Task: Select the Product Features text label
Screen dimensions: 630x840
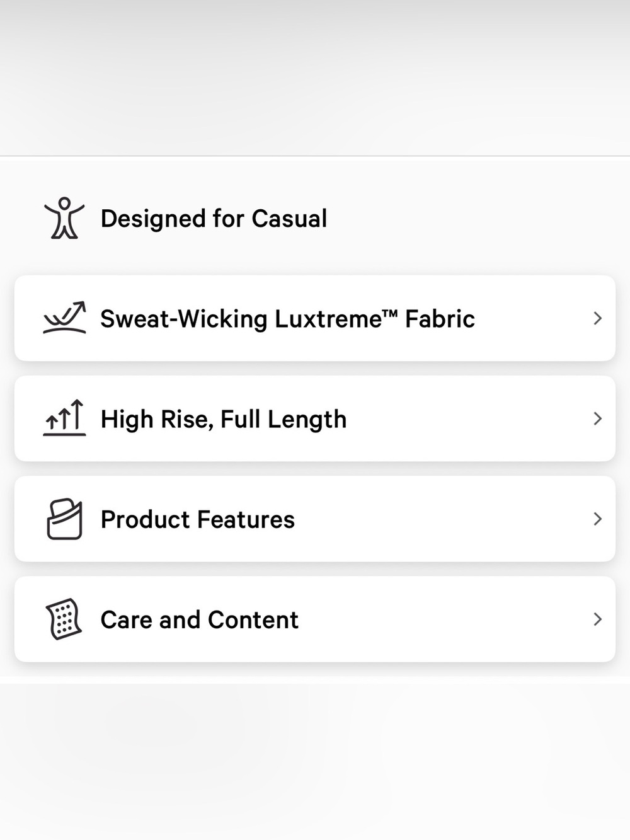Action: tap(198, 519)
